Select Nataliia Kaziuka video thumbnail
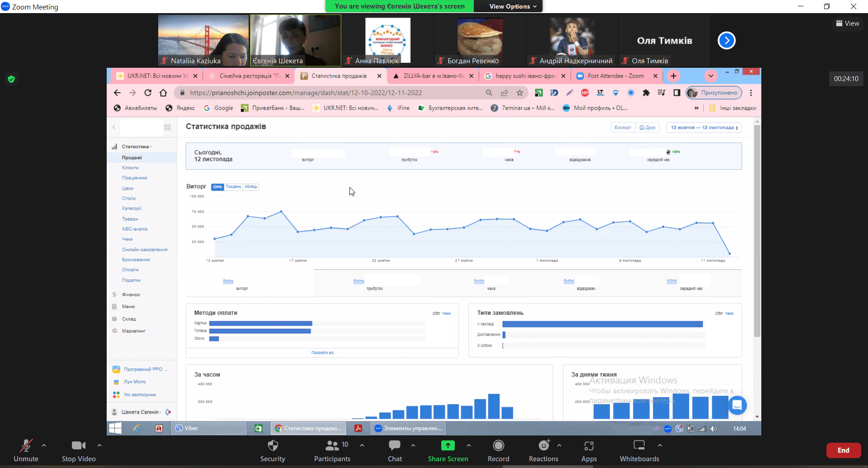 tap(203, 41)
